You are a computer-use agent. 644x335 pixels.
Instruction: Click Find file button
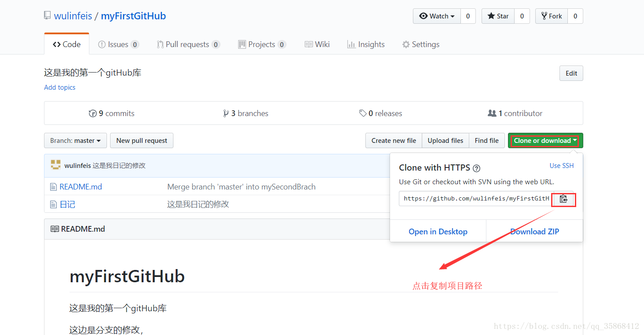[x=487, y=141]
